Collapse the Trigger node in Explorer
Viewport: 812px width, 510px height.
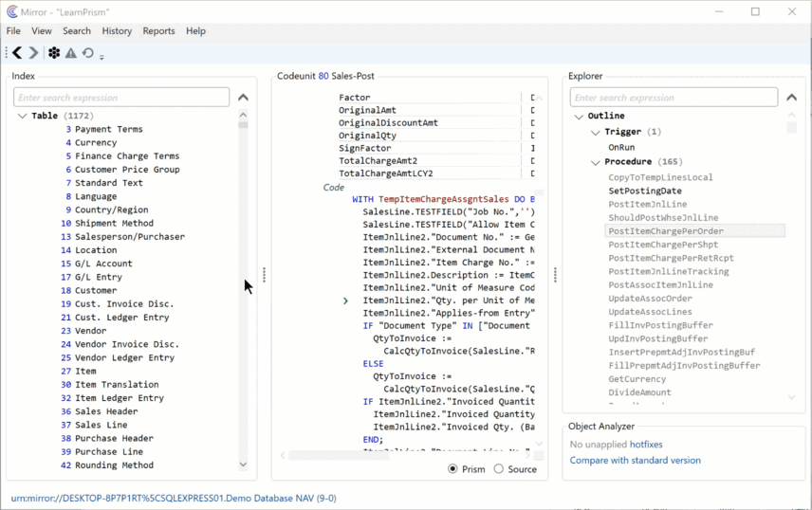click(x=596, y=133)
